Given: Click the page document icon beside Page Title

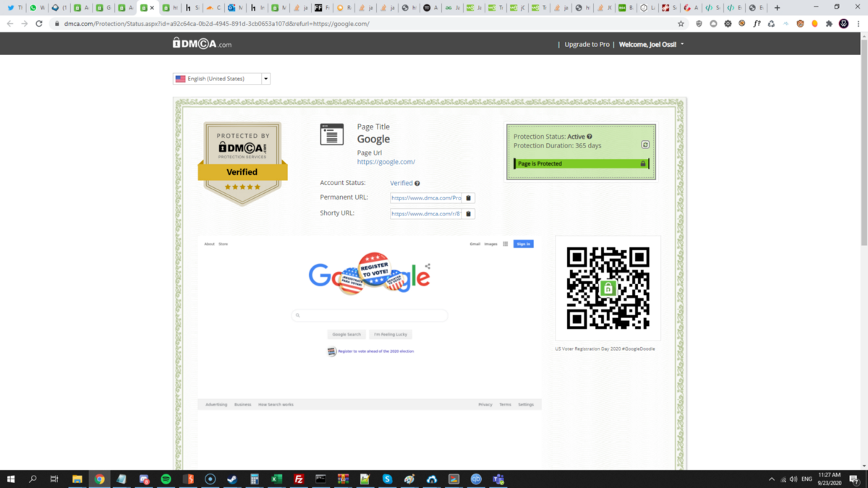Looking at the screenshot, I should pyautogui.click(x=332, y=134).
